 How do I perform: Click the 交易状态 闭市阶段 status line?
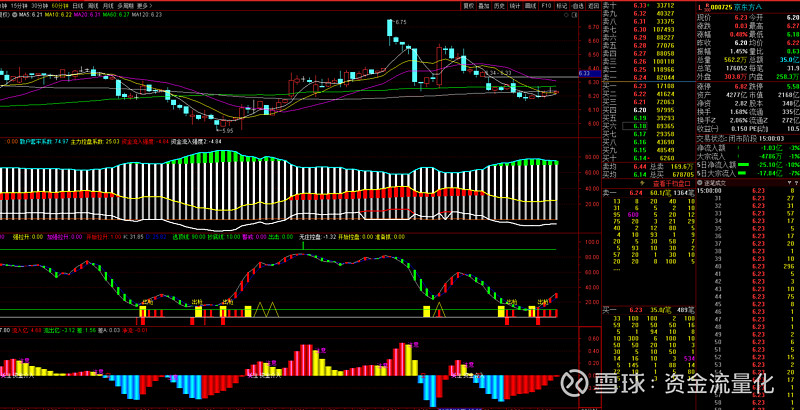coord(740,138)
